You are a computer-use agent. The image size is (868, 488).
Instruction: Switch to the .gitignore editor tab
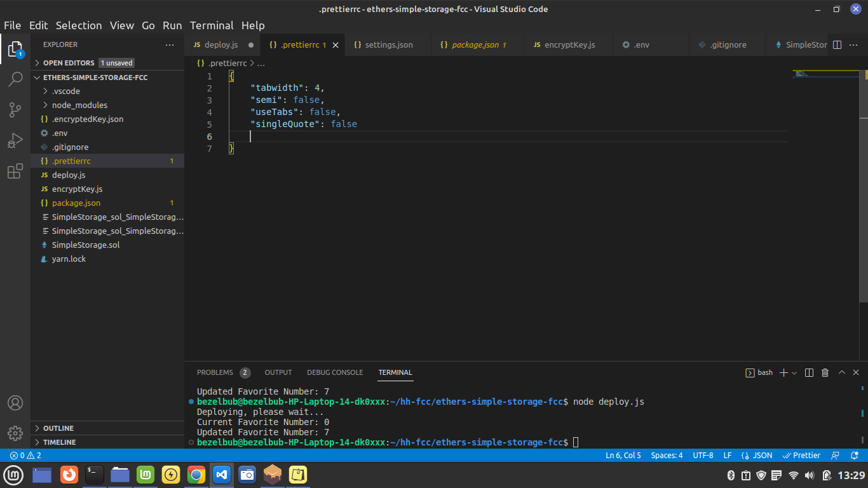tap(727, 45)
